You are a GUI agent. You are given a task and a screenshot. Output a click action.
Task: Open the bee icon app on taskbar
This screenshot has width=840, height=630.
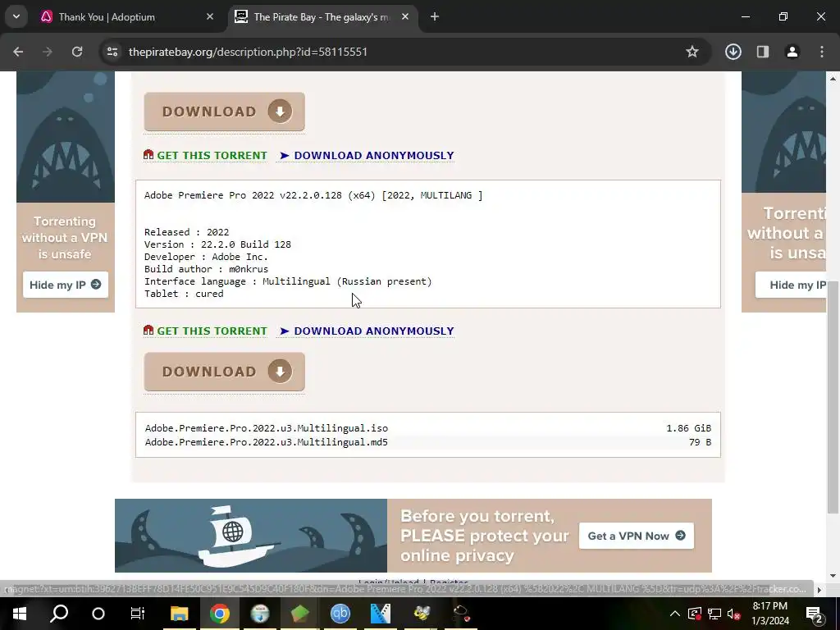(422, 614)
